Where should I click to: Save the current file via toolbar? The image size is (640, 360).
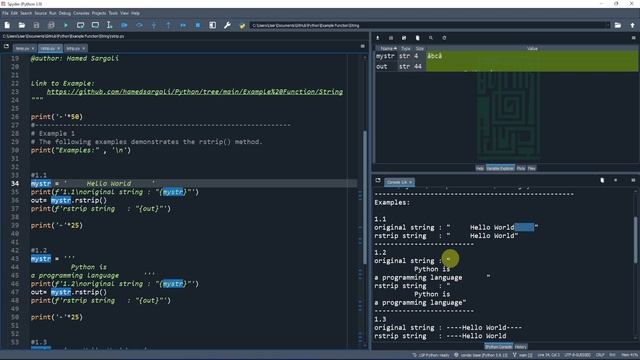tap(36, 25)
